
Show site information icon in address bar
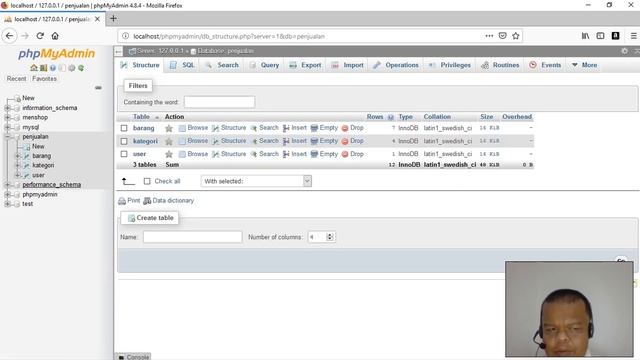click(x=126, y=36)
